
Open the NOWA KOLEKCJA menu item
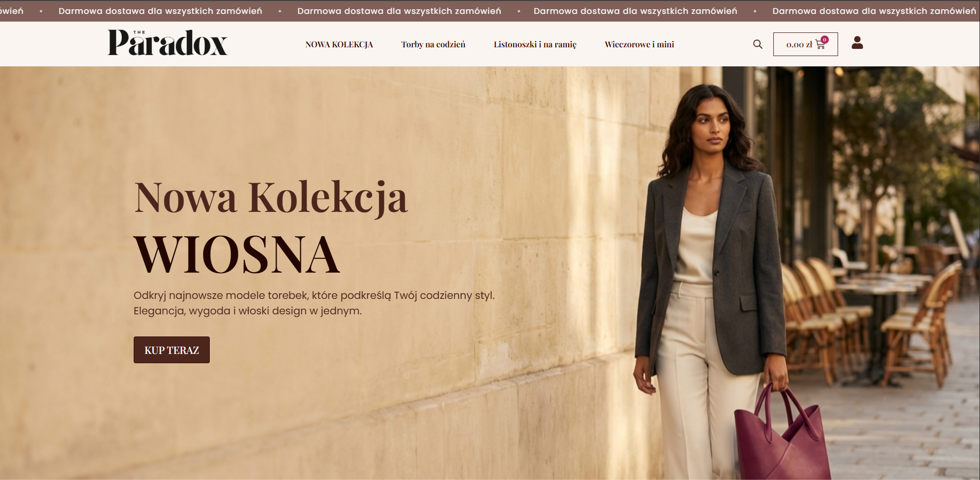click(x=339, y=44)
